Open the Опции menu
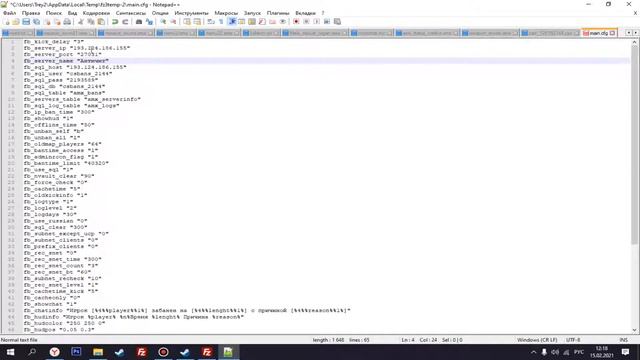Viewport: 640px width, 360px height. (160, 13)
